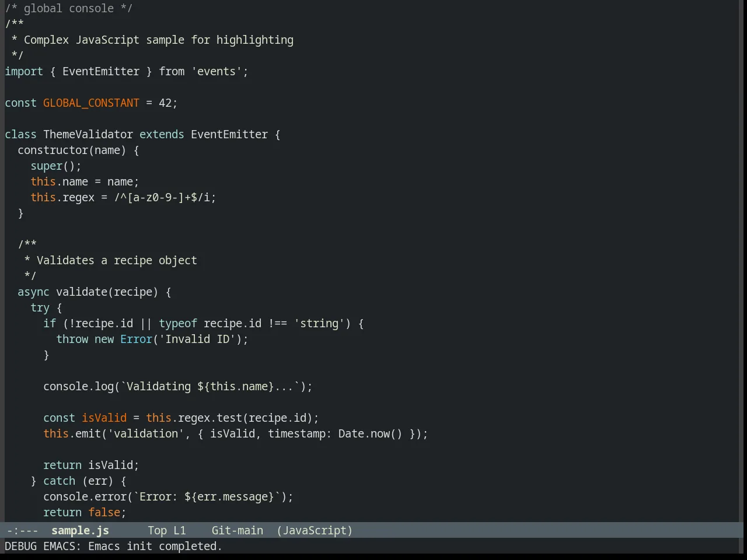This screenshot has height=560, width=747.
Task: Click the echo area message 'Emacs init completed.'
Action: coord(155,546)
